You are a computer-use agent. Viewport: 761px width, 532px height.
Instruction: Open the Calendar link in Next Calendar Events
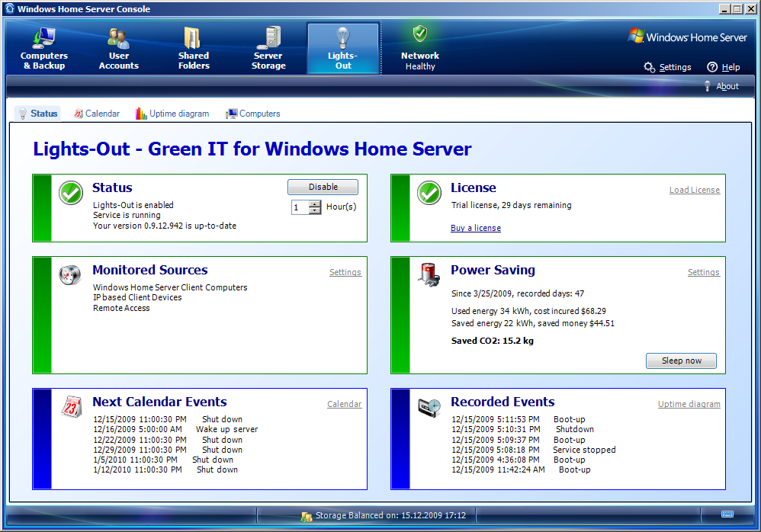pos(344,404)
